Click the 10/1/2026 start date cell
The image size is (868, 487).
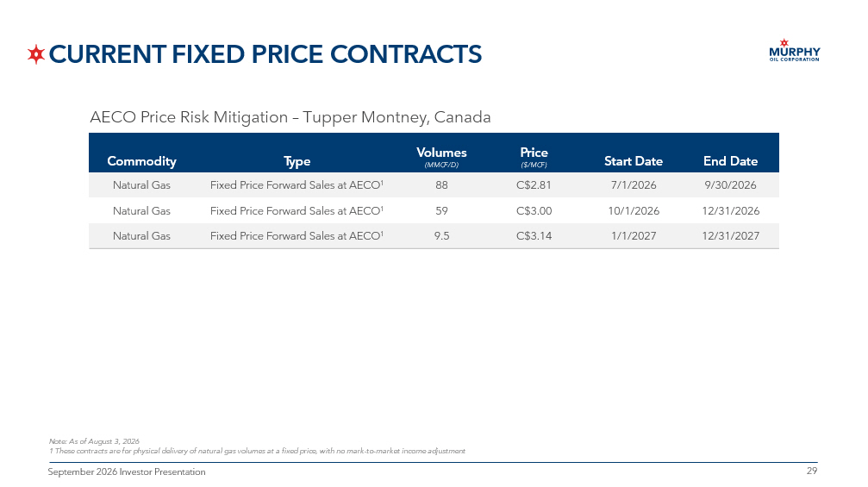click(x=634, y=211)
